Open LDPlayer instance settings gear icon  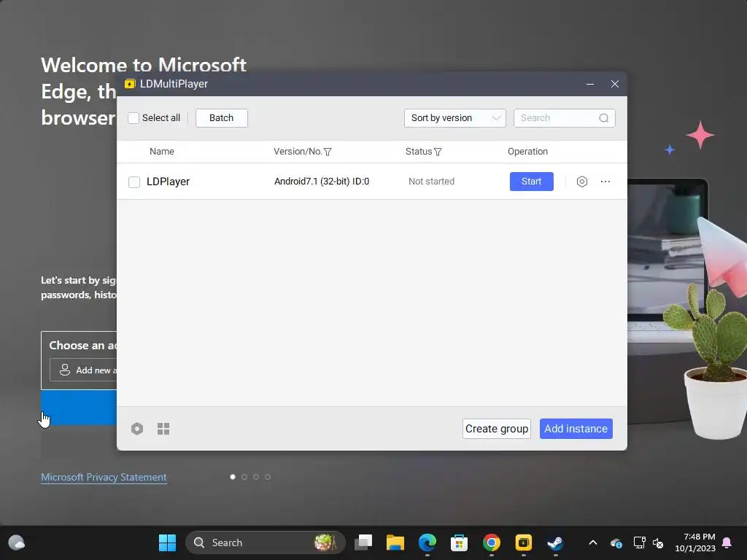click(x=581, y=182)
